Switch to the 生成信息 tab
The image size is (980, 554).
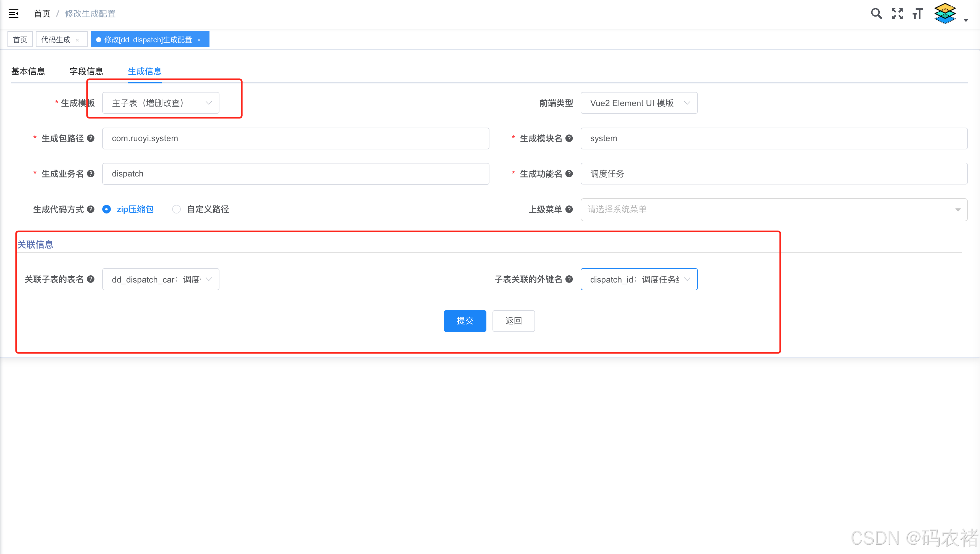pyautogui.click(x=145, y=71)
